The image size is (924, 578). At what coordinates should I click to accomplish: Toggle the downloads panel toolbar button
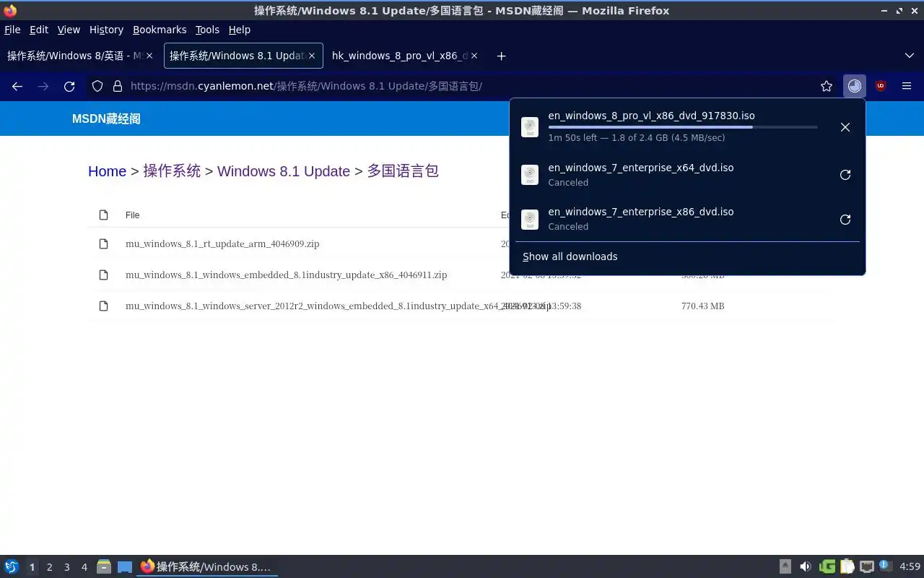click(855, 86)
